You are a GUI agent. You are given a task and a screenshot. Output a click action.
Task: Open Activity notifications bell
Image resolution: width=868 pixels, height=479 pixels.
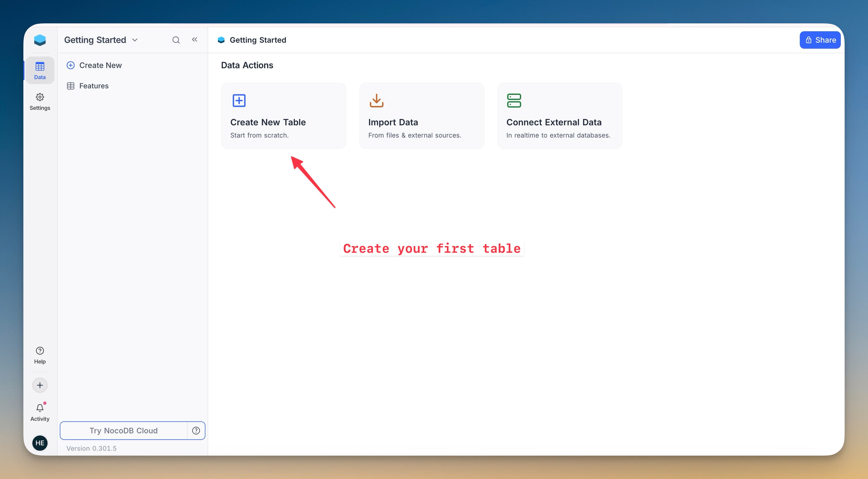point(40,412)
